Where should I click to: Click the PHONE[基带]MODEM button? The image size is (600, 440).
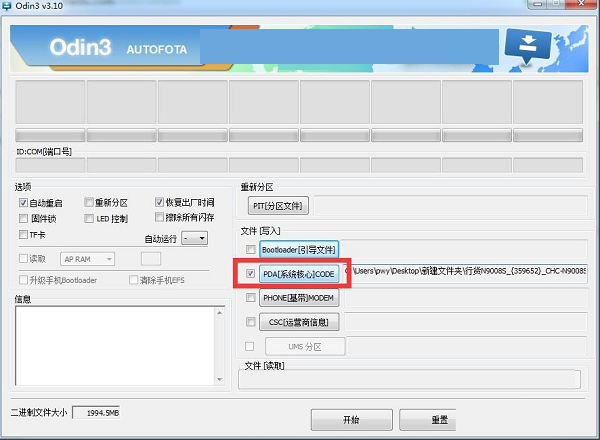pyautogui.click(x=298, y=298)
